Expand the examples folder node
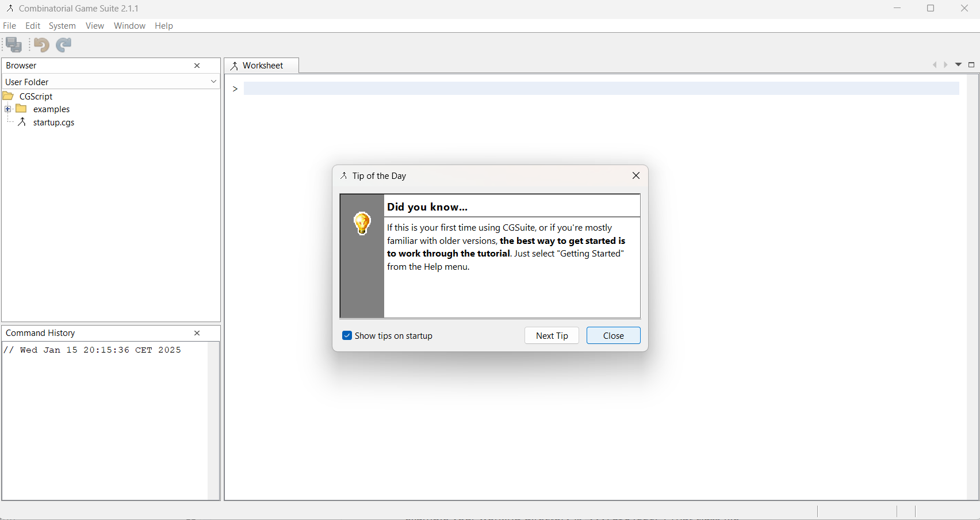Screen dimensions: 980x520 (x=7, y=109)
